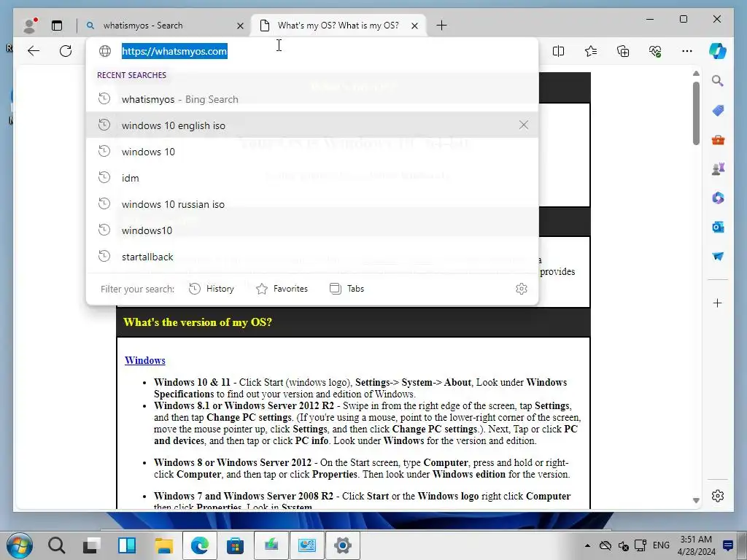Filter search by Favorites
The height and width of the screenshot is (560, 747).
282,289
